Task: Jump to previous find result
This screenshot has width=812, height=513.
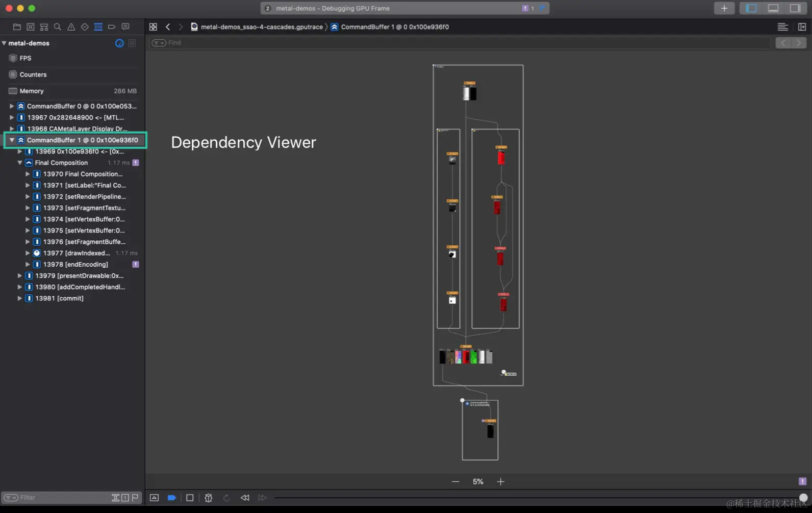Action: (783, 43)
